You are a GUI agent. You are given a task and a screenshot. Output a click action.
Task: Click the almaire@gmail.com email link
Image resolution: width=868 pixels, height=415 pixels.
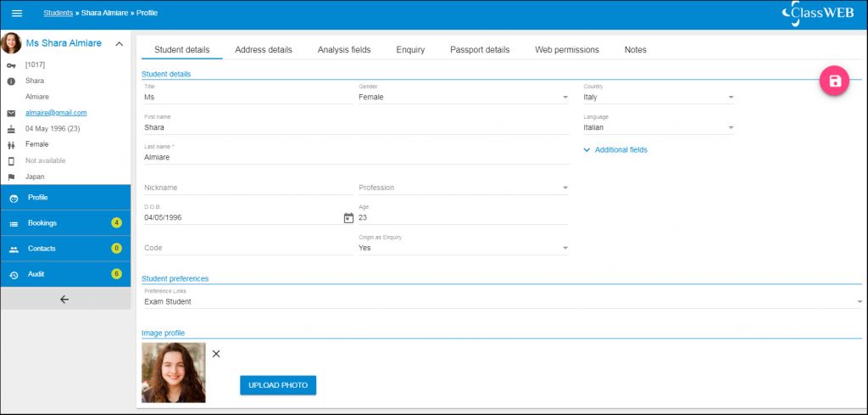pyautogui.click(x=56, y=112)
